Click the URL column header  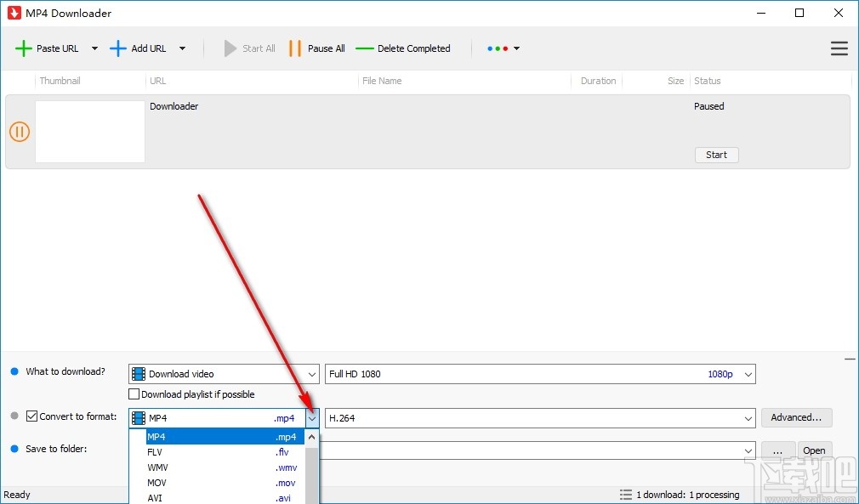point(158,81)
